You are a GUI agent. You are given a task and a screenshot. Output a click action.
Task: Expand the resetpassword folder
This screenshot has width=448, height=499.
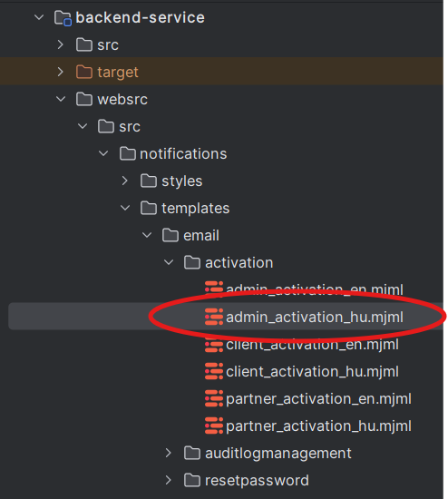[169, 480]
